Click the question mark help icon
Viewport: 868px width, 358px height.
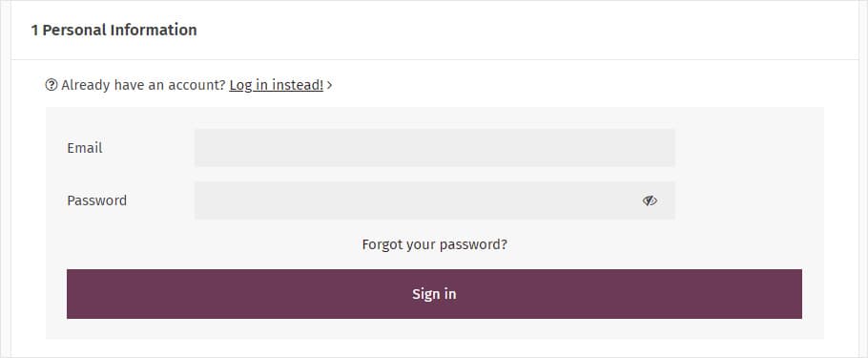[x=52, y=85]
